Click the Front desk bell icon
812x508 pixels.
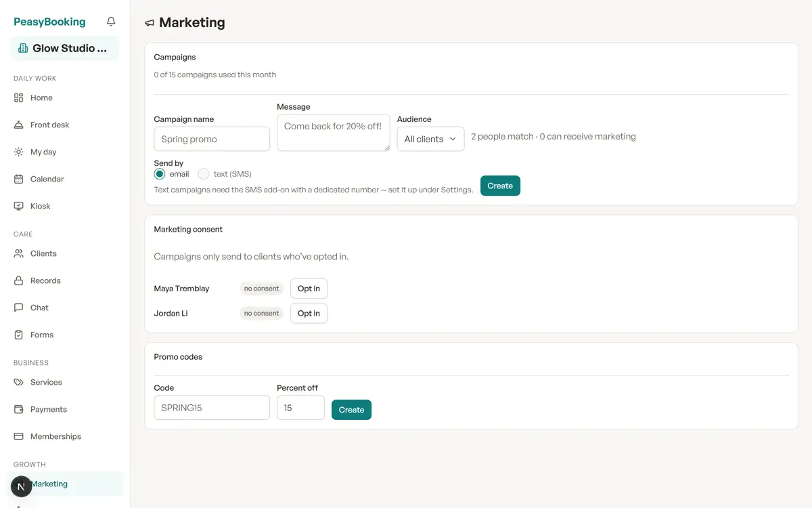tap(19, 125)
